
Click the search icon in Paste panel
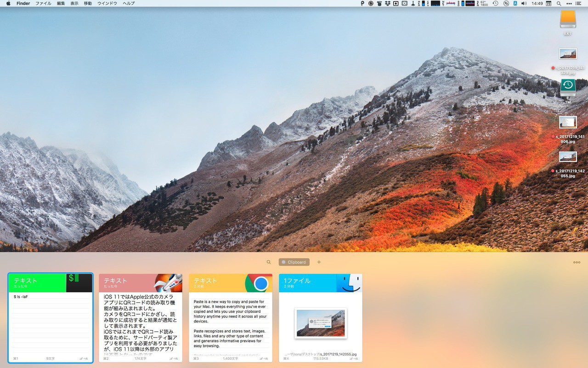[269, 262]
